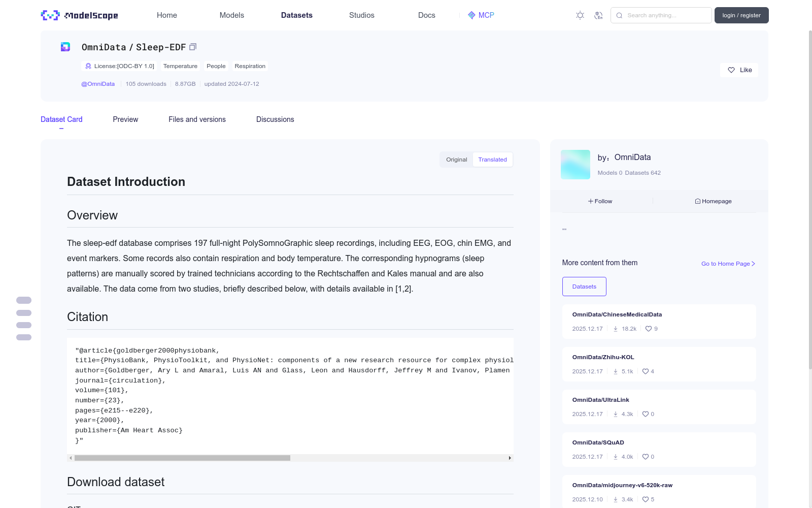Open the MCP menu item
This screenshot has height=508, width=812.
click(x=481, y=15)
